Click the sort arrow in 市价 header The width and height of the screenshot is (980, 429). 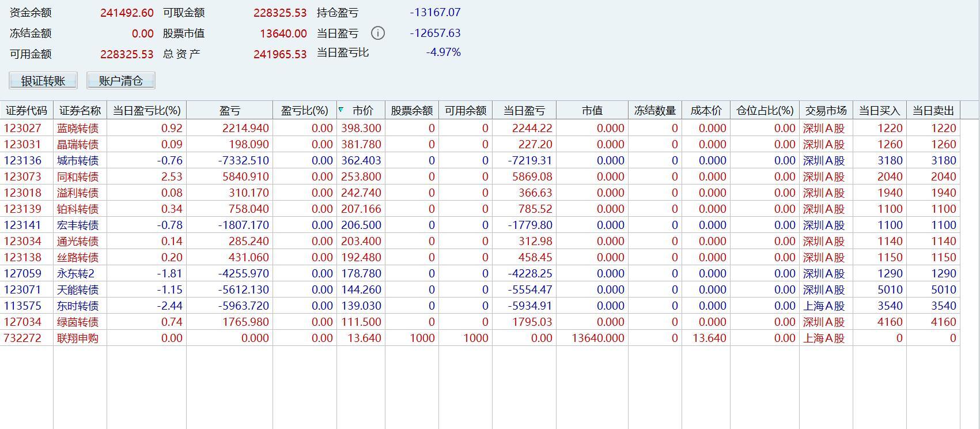341,110
